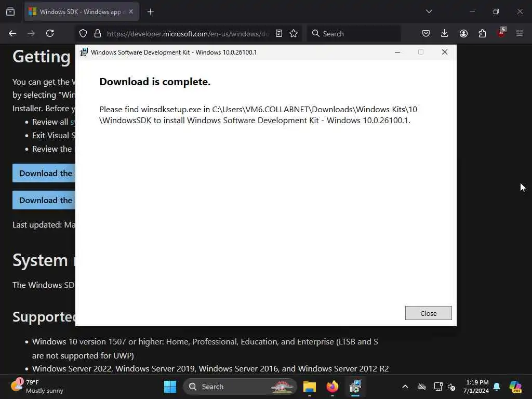Screen dimensions: 532x399
Task: Open File Explorer from taskbar
Action: [x=310, y=387]
